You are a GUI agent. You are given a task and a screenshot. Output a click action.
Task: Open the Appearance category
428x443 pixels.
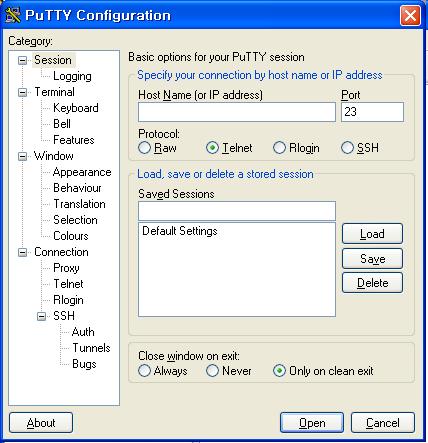click(82, 172)
